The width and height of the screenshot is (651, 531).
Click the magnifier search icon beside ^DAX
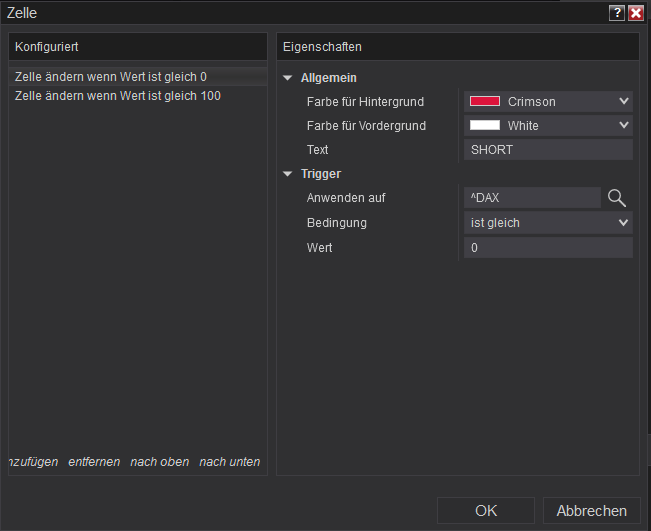click(617, 198)
